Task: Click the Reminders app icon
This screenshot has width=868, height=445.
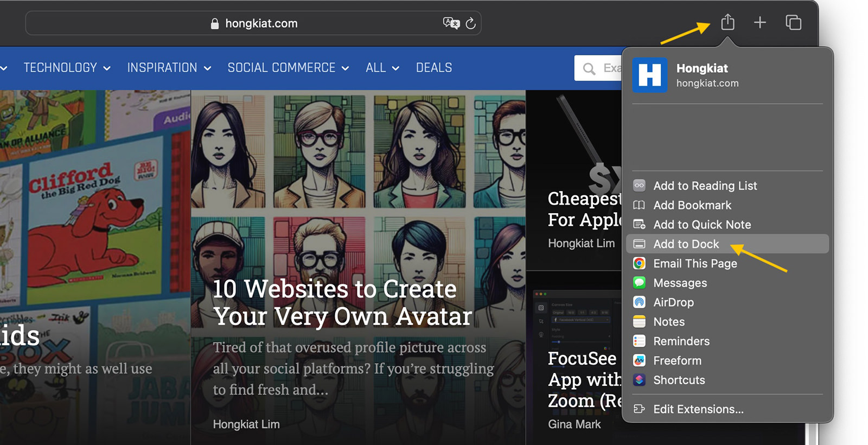Action: point(640,341)
